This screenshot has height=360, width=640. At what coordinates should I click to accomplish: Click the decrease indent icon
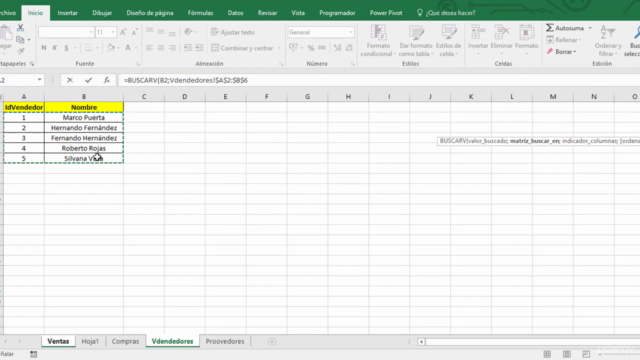(188, 48)
